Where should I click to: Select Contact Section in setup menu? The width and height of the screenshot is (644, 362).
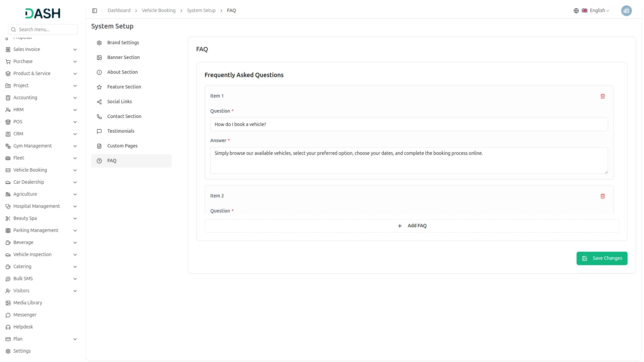click(x=124, y=116)
